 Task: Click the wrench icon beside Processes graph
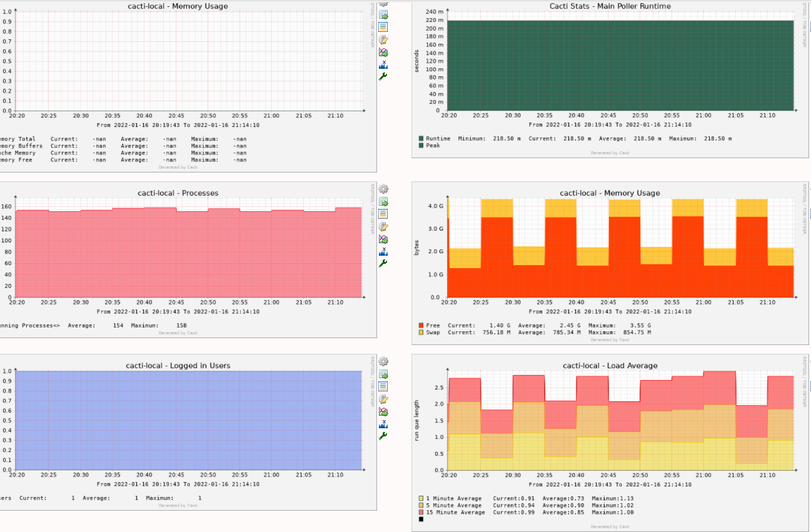click(x=383, y=263)
